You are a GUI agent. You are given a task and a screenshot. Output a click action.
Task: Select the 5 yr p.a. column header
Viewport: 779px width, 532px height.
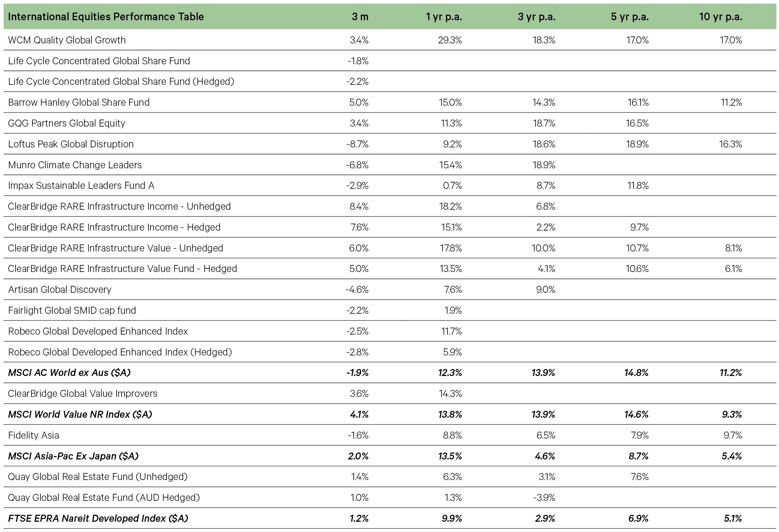click(x=630, y=17)
